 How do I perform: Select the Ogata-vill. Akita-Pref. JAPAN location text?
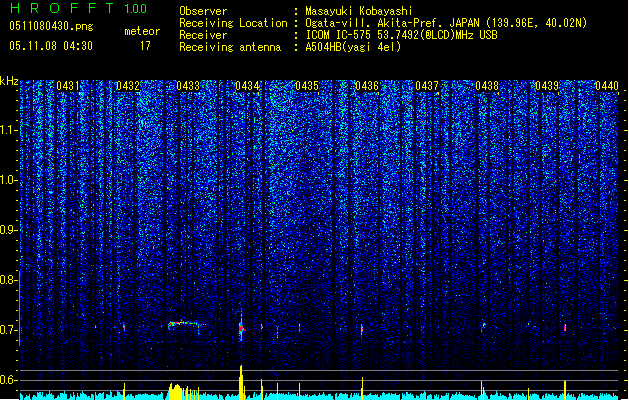click(446, 23)
